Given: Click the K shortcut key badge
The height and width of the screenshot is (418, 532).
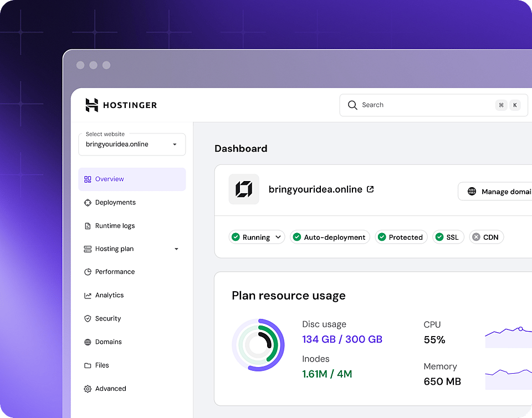Looking at the screenshot, I should 515,105.
